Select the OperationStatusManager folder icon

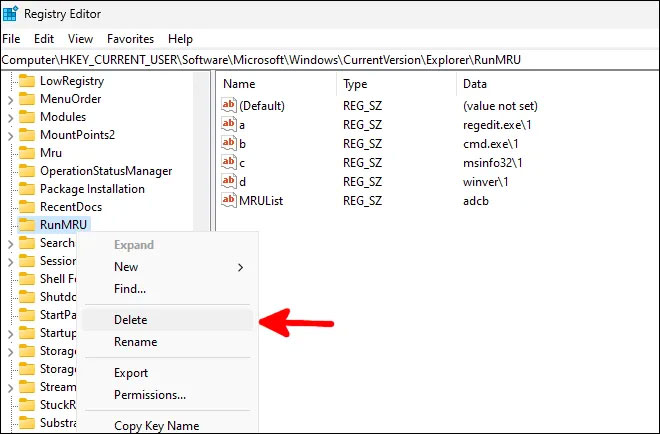pos(26,171)
